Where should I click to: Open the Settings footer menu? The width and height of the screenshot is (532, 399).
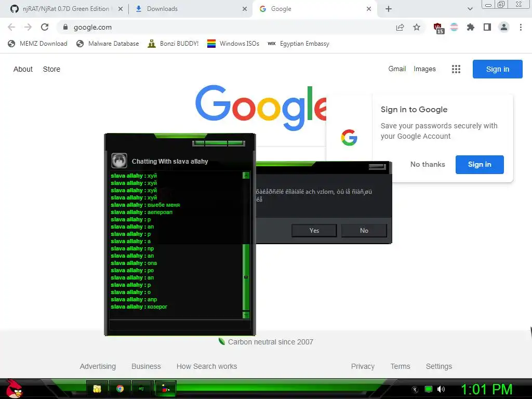click(438, 366)
